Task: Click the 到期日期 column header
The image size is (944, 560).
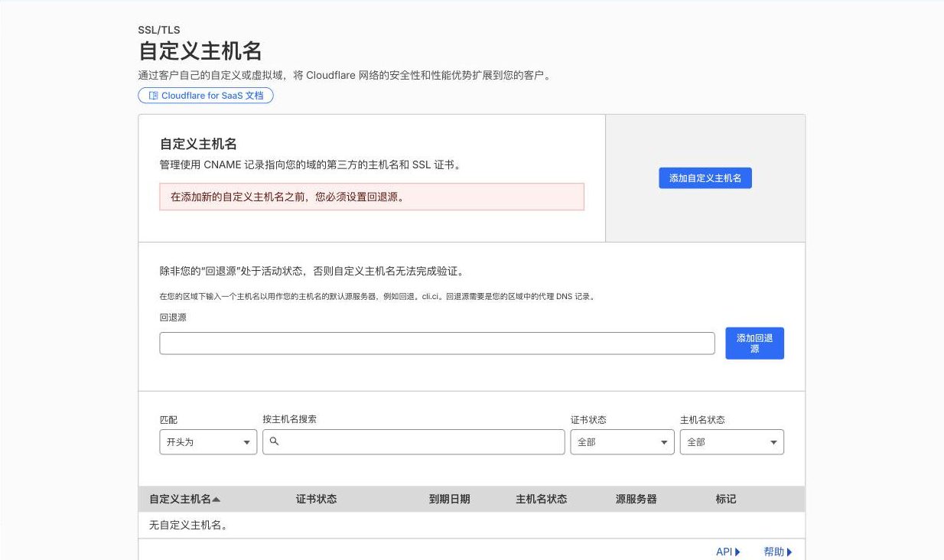Action: click(449, 499)
